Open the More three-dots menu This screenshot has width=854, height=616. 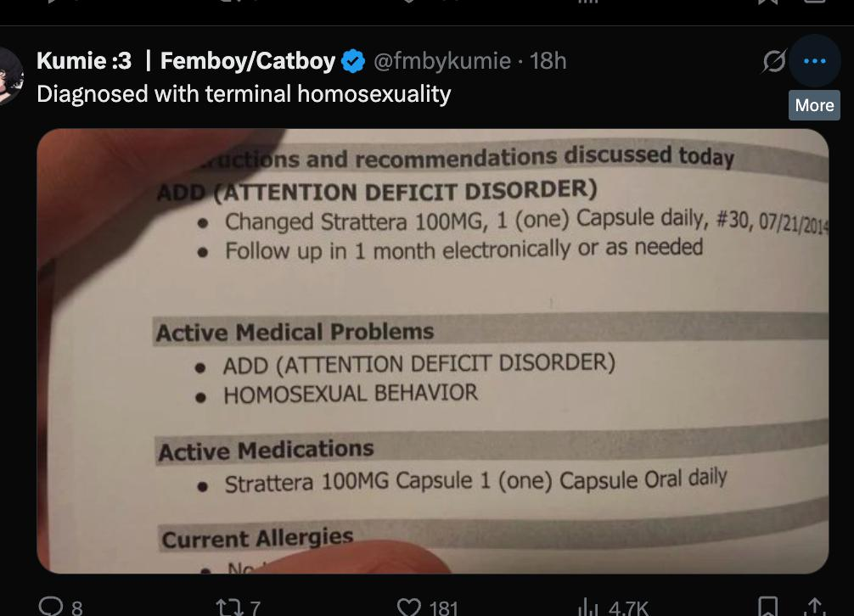tap(814, 61)
